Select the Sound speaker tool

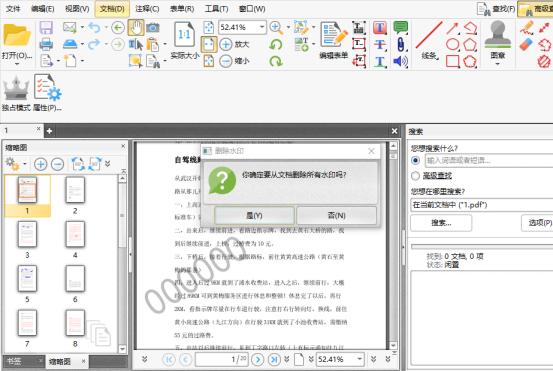(x=401, y=61)
